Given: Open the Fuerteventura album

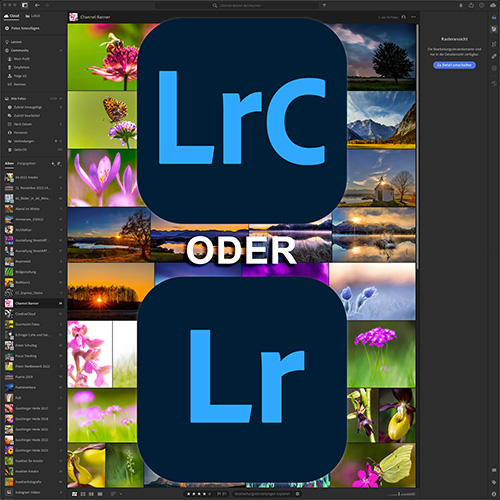Looking at the screenshot, I should tap(33, 387).
